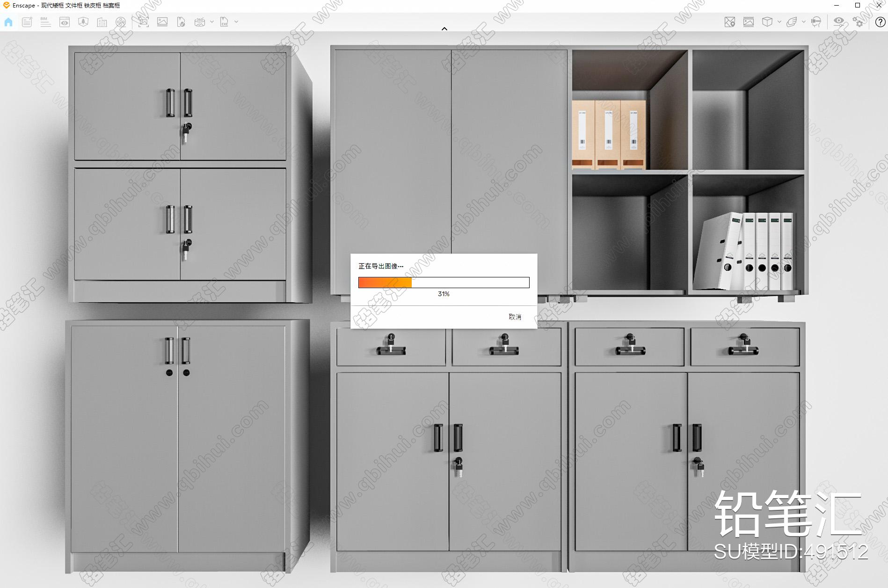
Task: Expand the rendering style dropdown arrow
Action: pyautogui.click(x=804, y=22)
